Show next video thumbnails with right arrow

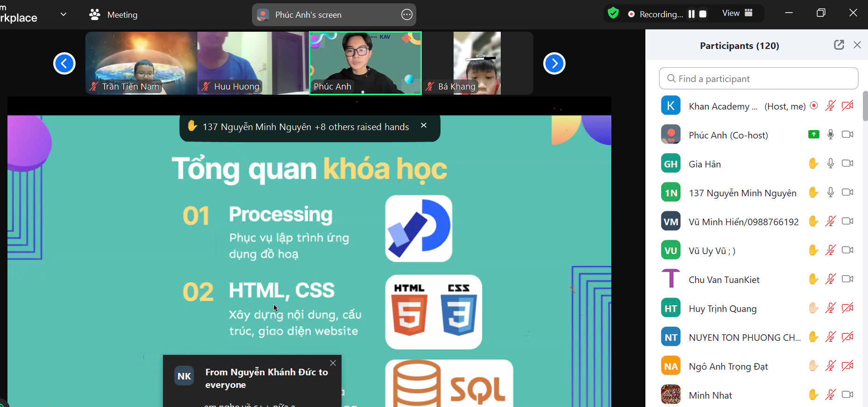[554, 63]
